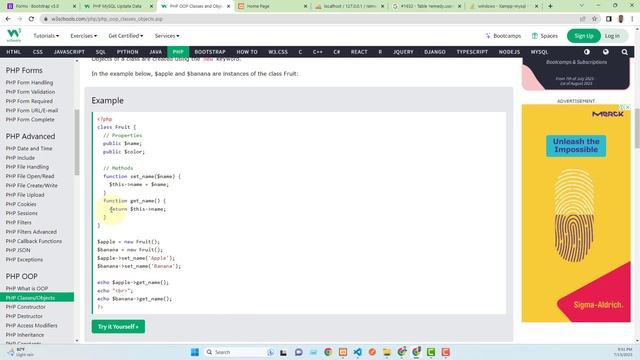This screenshot has width=640, height=360.
Task: Open Chrome three-dot menu
Action: pos(632,19)
